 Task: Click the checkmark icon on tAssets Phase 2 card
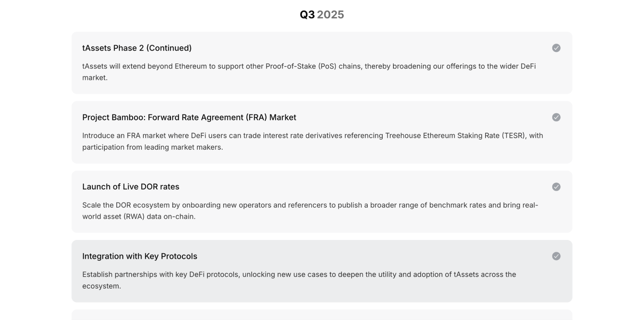click(x=556, y=48)
